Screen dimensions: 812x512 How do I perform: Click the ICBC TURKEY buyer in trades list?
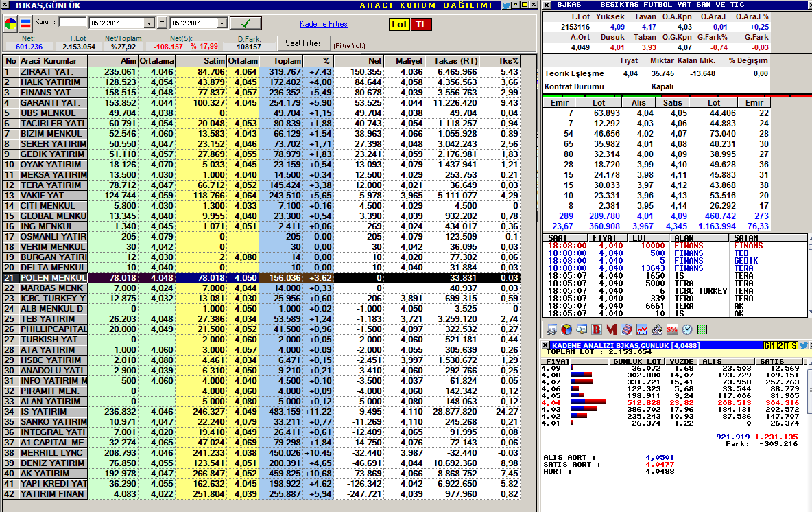(701, 291)
